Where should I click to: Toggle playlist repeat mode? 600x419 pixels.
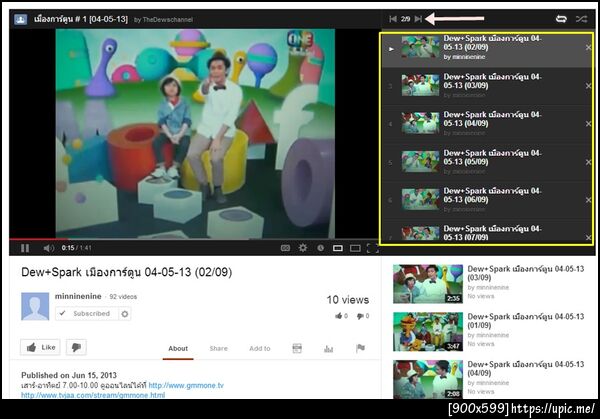click(x=561, y=19)
